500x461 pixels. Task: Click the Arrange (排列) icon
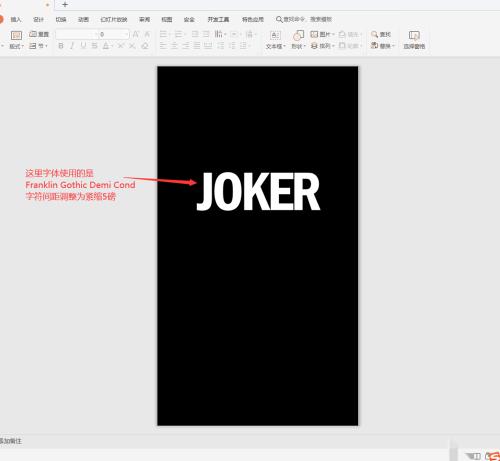pos(314,45)
